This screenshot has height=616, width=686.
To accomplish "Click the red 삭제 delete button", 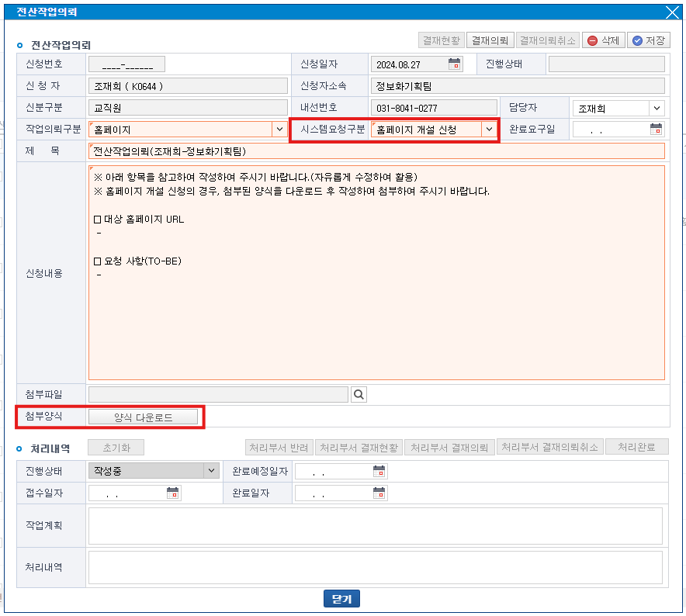I will pos(603,40).
